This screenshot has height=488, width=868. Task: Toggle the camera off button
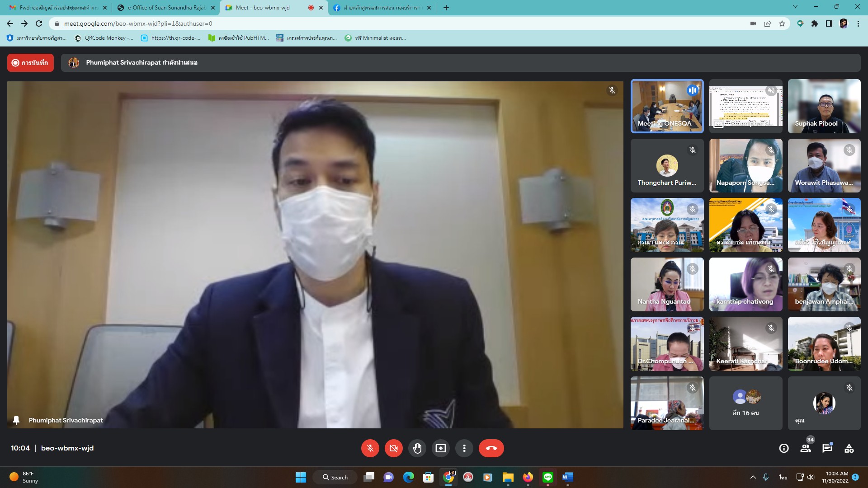(393, 448)
